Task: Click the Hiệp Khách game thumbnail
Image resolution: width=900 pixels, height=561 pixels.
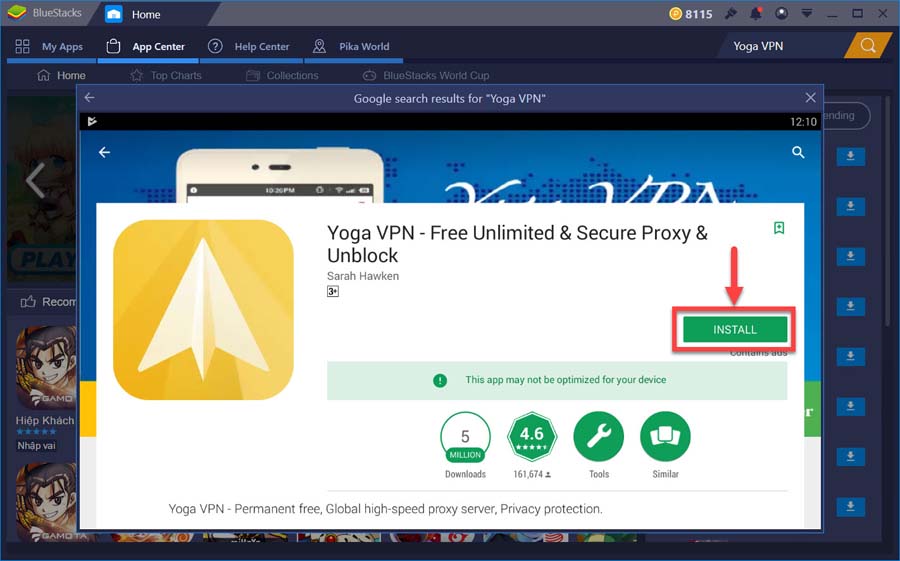Action: (x=45, y=367)
